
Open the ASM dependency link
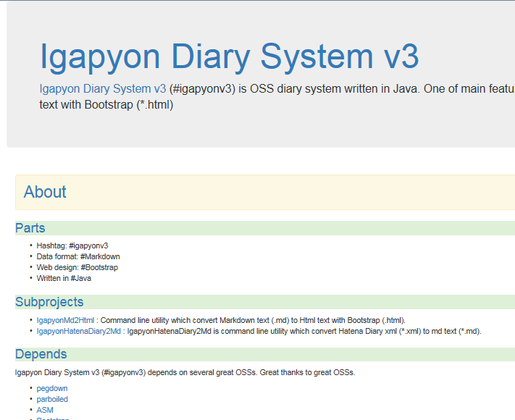pos(45,410)
